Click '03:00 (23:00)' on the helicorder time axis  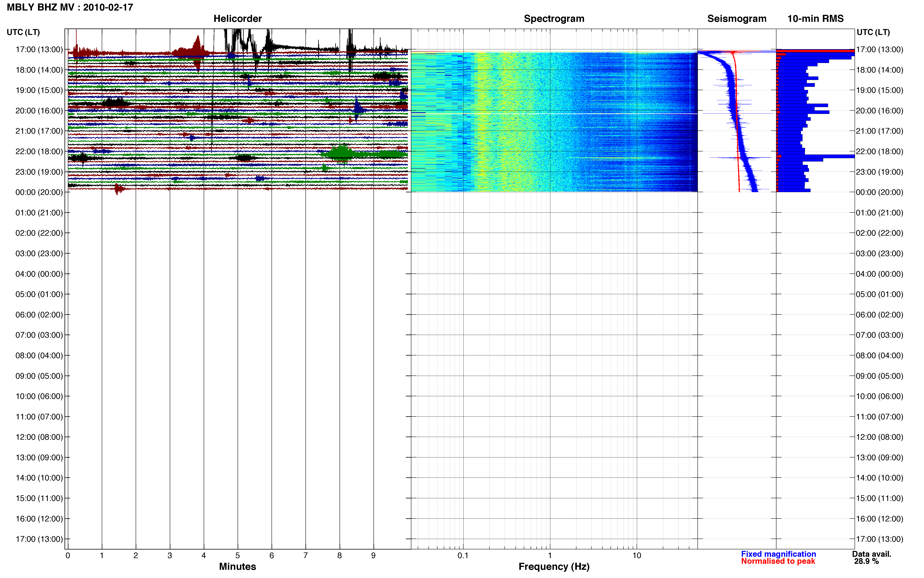pos(39,253)
